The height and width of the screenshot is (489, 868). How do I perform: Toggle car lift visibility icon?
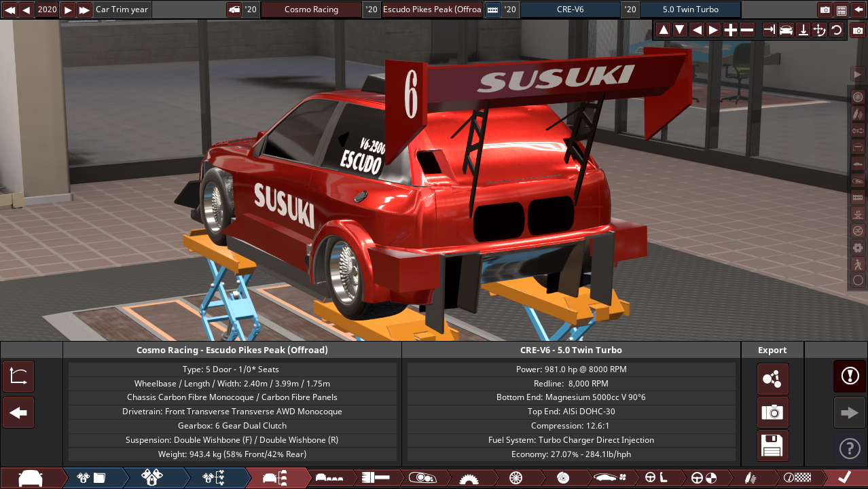[x=858, y=214]
